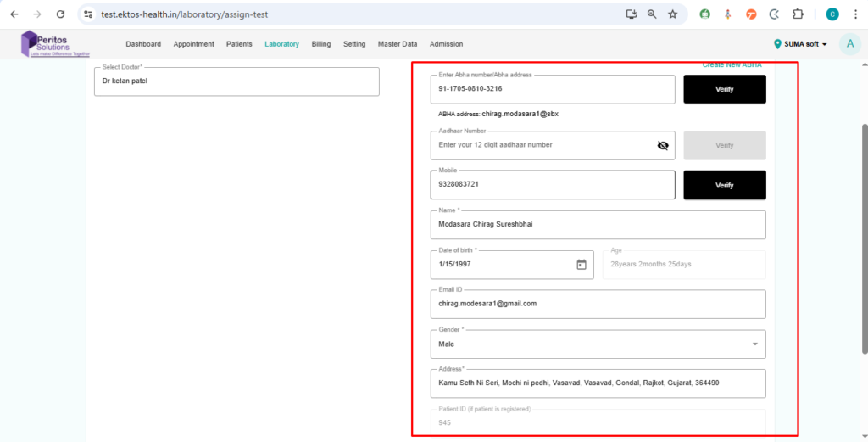Verify the Abha number

(x=724, y=89)
